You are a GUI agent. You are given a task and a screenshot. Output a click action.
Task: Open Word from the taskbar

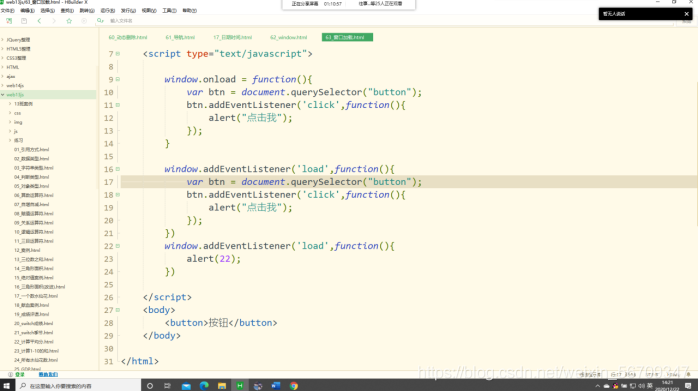tap(275, 386)
